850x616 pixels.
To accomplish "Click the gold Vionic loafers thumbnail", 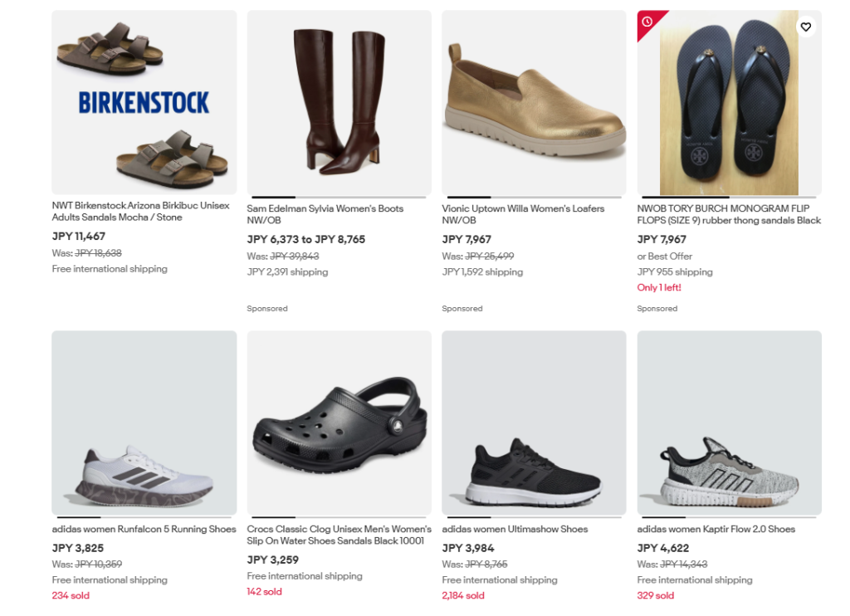I will (534, 102).
